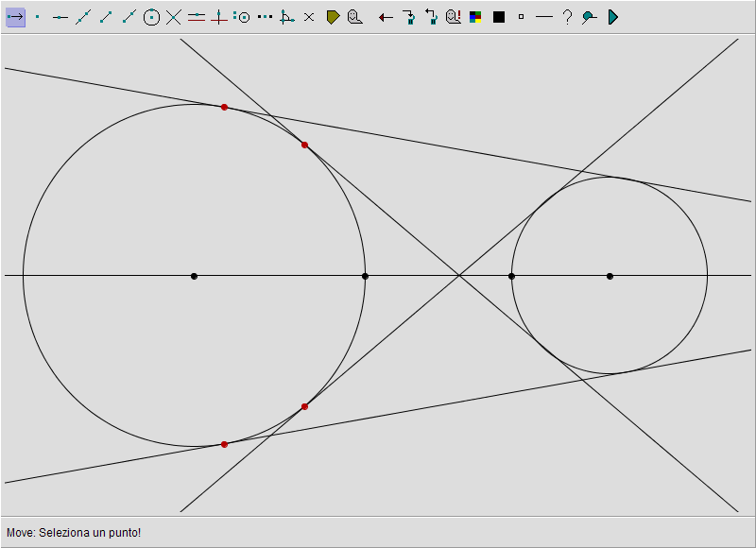
Task: Activate the Parallel line tool
Action: (x=197, y=17)
